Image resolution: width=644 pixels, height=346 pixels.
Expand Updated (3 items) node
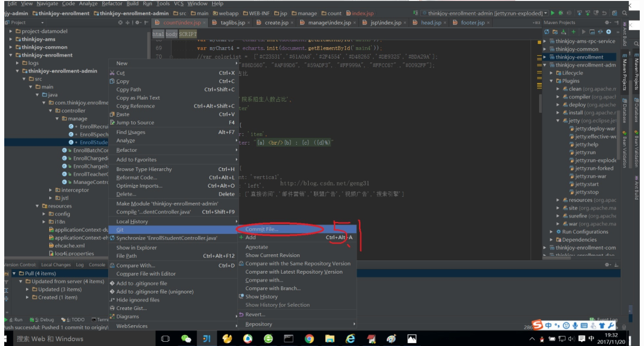(x=27, y=289)
